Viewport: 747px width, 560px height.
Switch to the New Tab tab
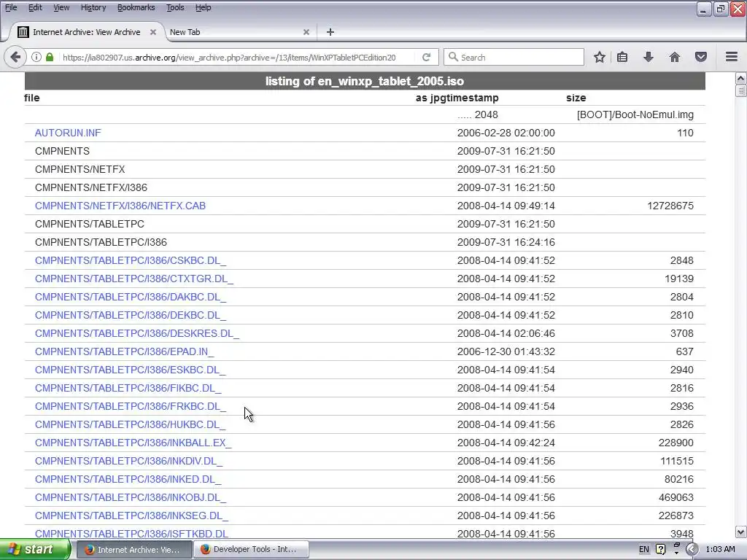click(239, 32)
